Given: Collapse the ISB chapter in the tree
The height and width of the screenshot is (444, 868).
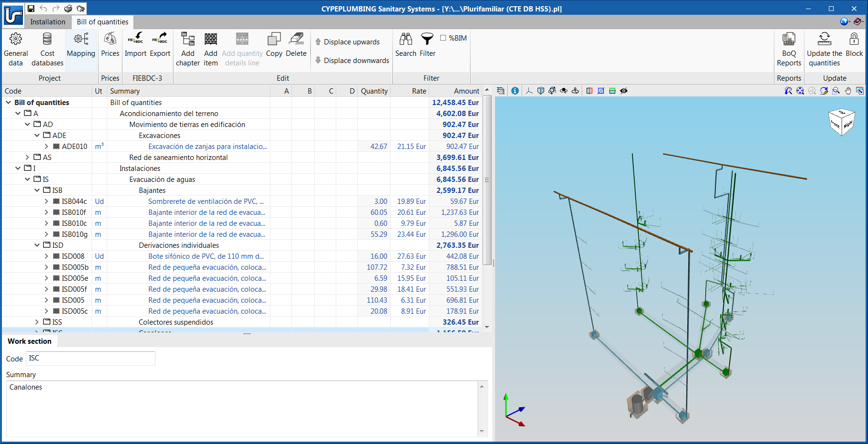Looking at the screenshot, I should coord(37,190).
